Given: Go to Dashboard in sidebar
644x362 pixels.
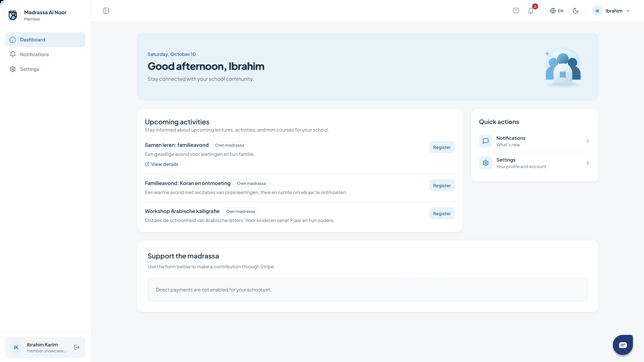Looking at the screenshot, I should (45, 40).
